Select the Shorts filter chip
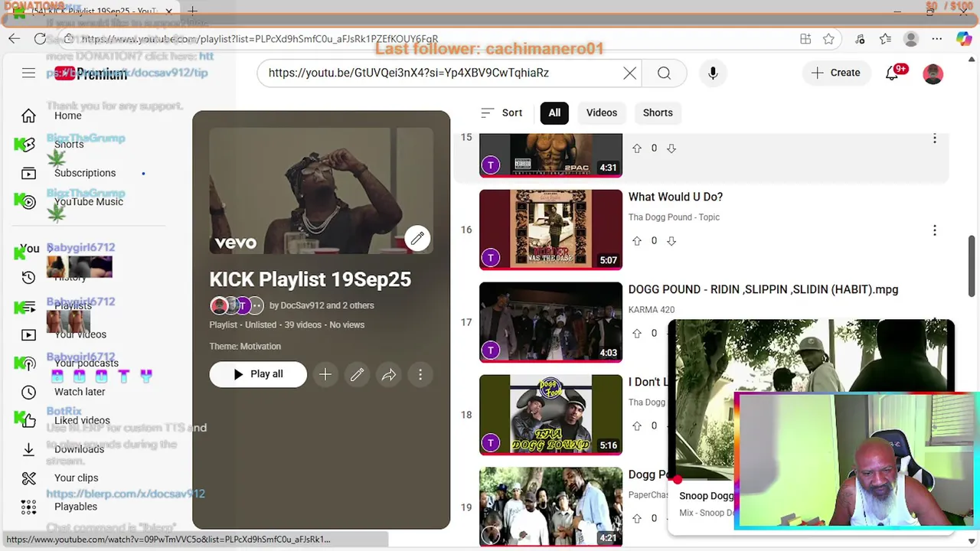The image size is (980, 551). (x=658, y=112)
